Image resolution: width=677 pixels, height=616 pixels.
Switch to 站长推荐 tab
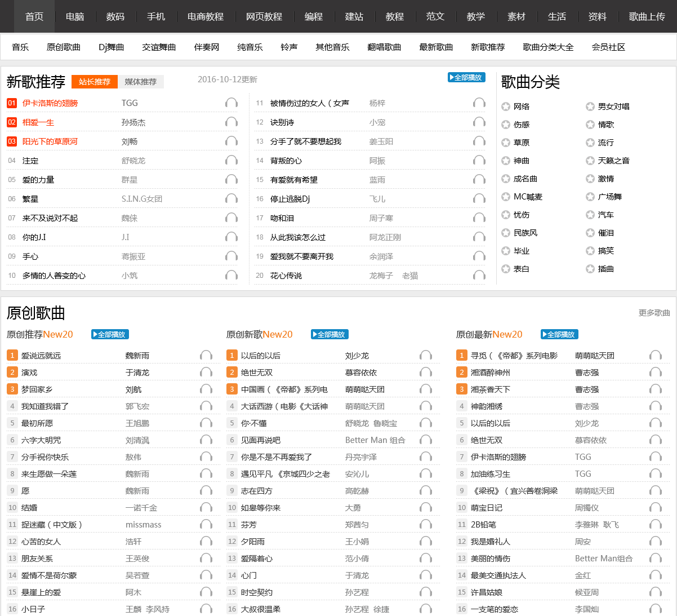[x=95, y=82]
